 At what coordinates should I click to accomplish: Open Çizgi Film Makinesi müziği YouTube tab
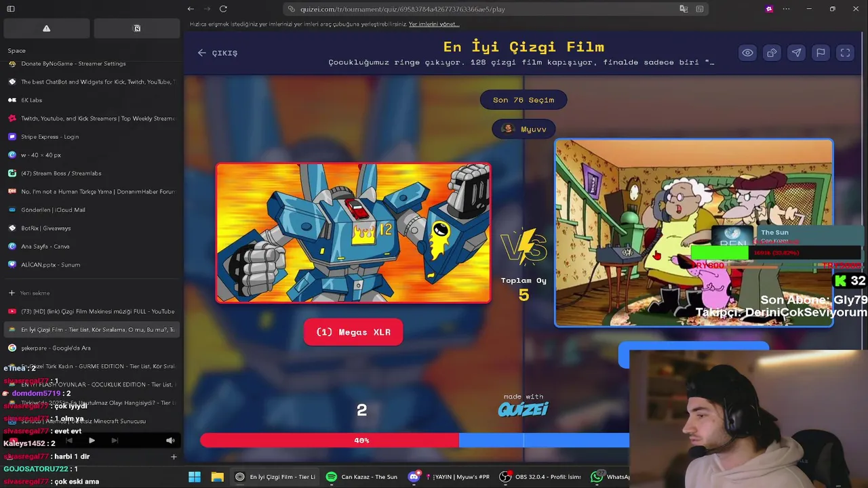click(92, 312)
